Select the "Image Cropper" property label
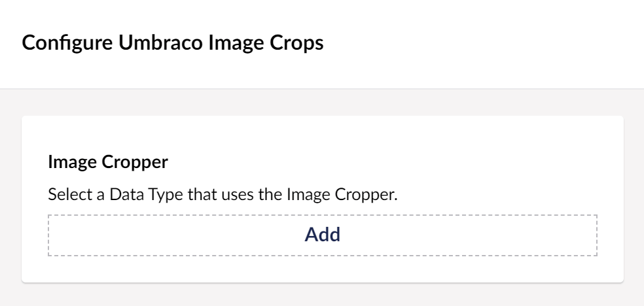This screenshot has width=644, height=306. tap(109, 163)
